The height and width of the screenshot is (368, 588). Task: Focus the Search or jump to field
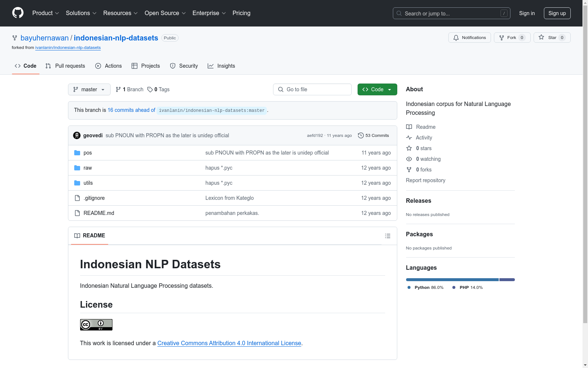pyautogui.click(x=452, y=13)
